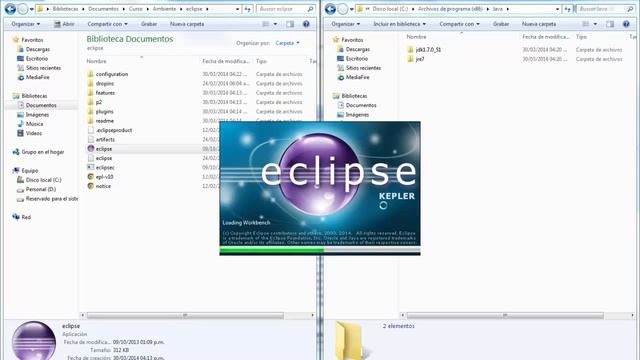The height and width of the screenshot is (360, 640).
Task: Click the help icon in left window toolbar
Action: 306,24
